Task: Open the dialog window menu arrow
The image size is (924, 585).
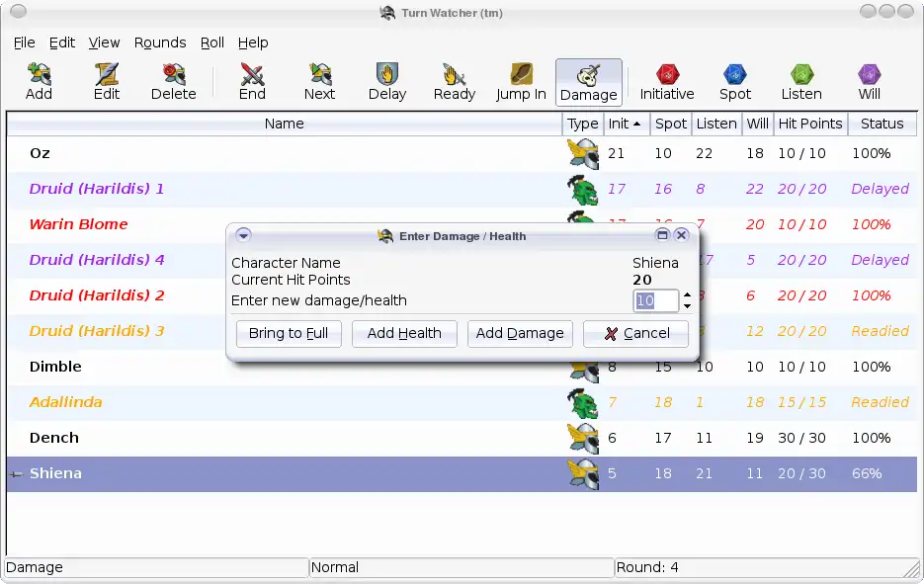Action: (x=243, y=235)
